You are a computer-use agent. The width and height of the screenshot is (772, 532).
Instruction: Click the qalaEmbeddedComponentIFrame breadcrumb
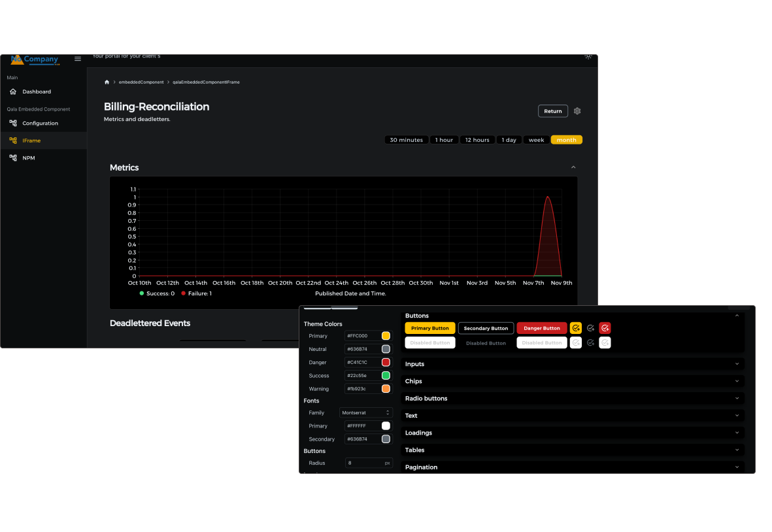click(x=206, y=82)
